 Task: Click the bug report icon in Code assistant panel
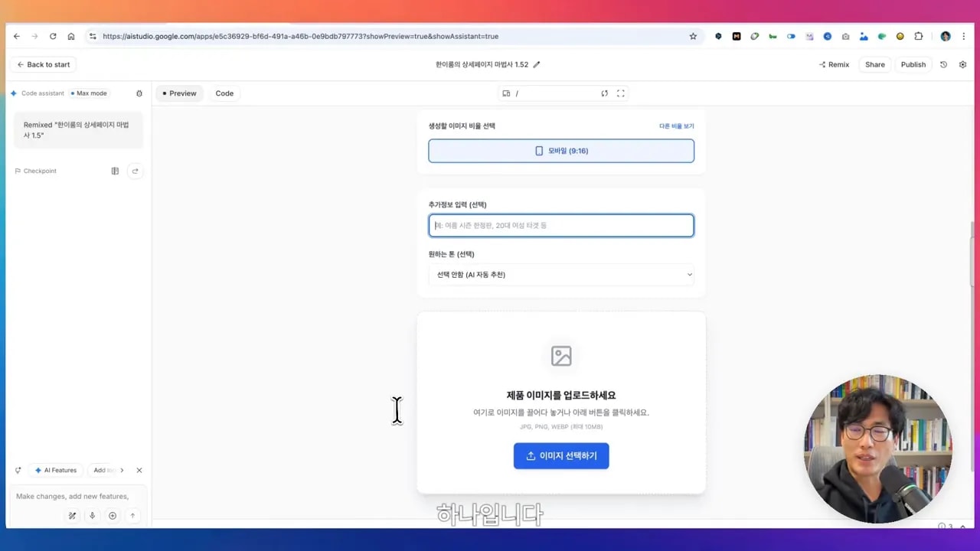(x=139, y=93)
